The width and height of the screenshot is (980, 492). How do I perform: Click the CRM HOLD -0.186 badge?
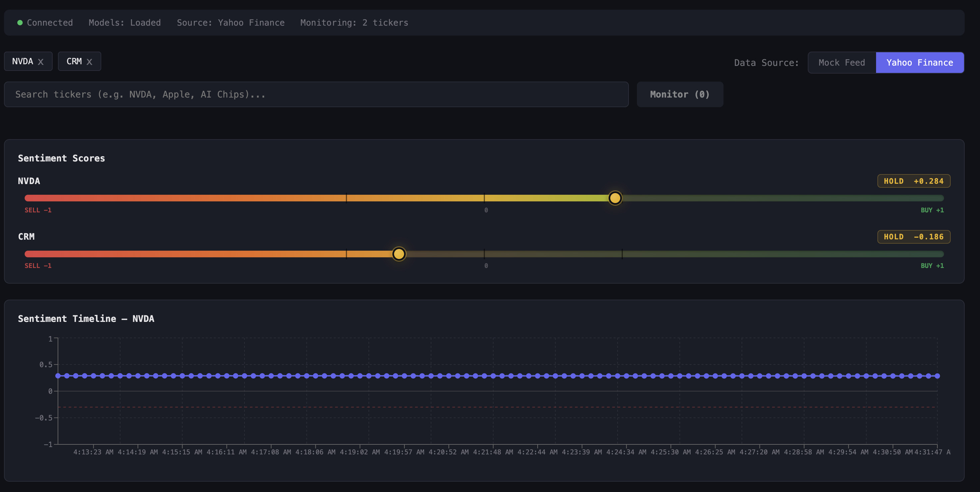tap(913, 237)
